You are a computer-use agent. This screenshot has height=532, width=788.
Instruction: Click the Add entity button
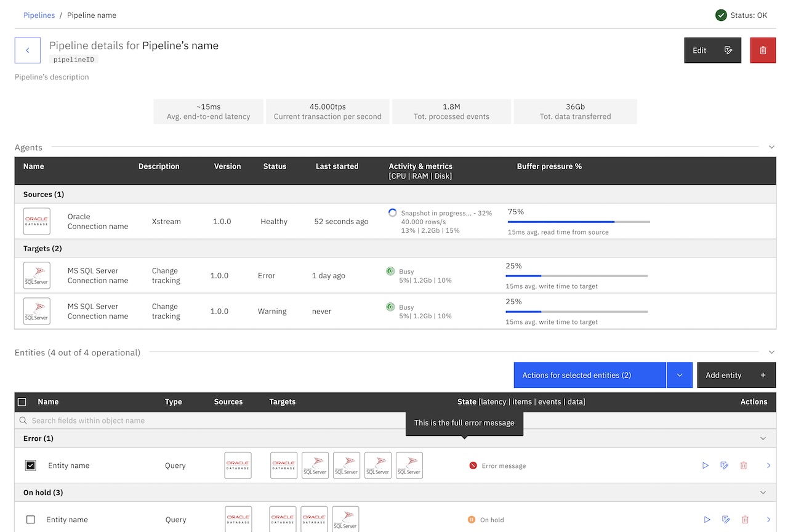736,375
